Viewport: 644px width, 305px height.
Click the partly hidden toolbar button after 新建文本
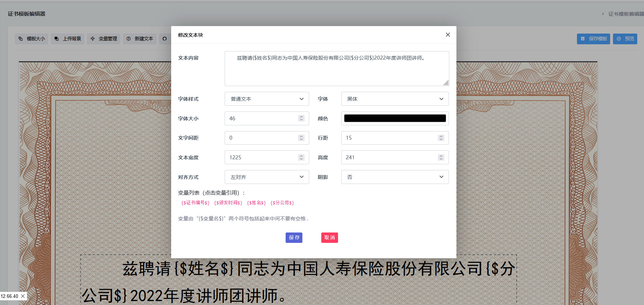click(x=165, y=39)
